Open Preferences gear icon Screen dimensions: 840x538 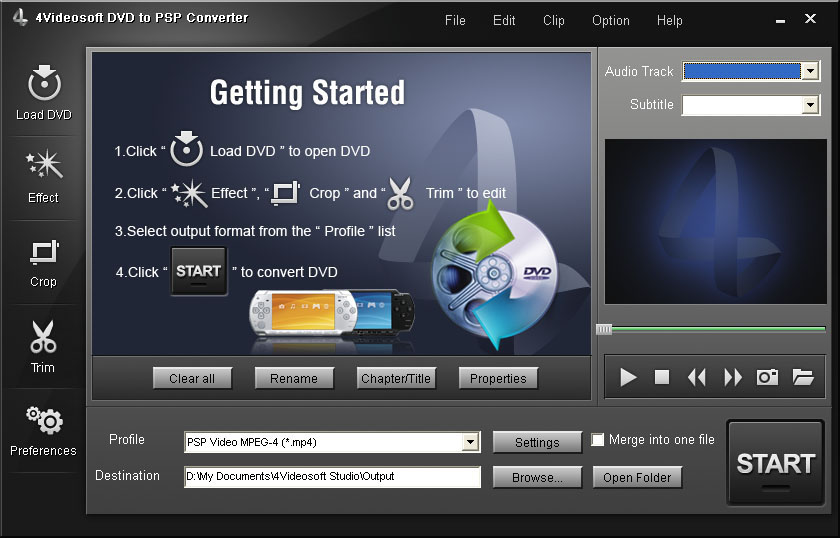coord(44,420)
